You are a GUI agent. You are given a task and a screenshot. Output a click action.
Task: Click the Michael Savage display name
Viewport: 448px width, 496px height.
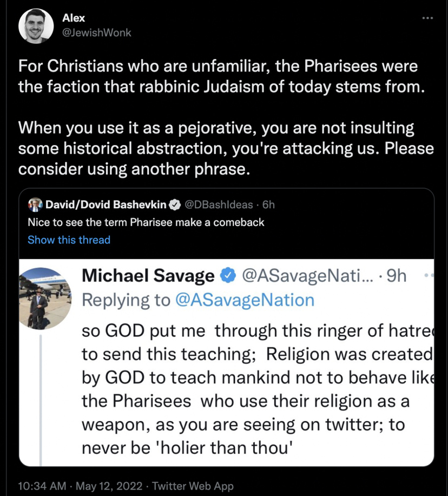pyautogui.click(x=148, y=276)
